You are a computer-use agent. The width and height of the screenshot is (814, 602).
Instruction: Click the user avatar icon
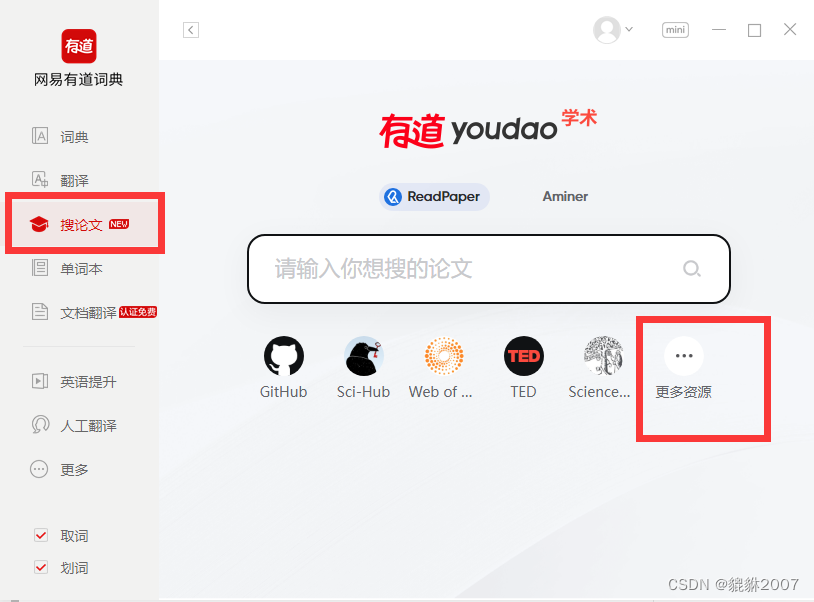tap(607, 30)
